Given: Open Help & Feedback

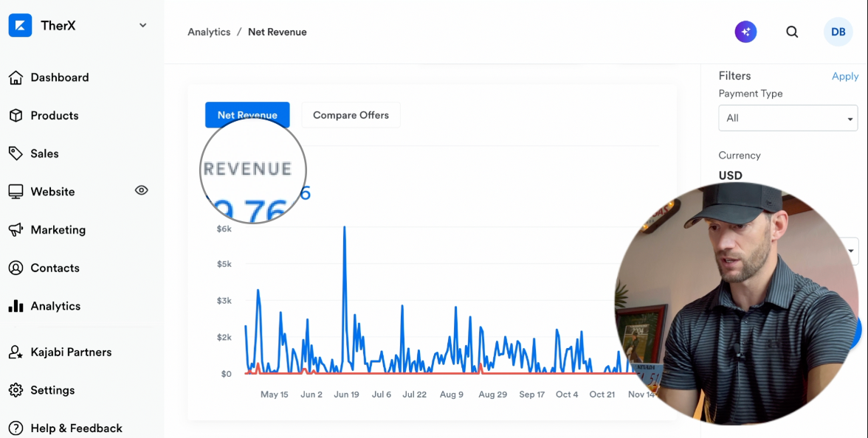Looking at the screenshot, I should coord(76,428).
